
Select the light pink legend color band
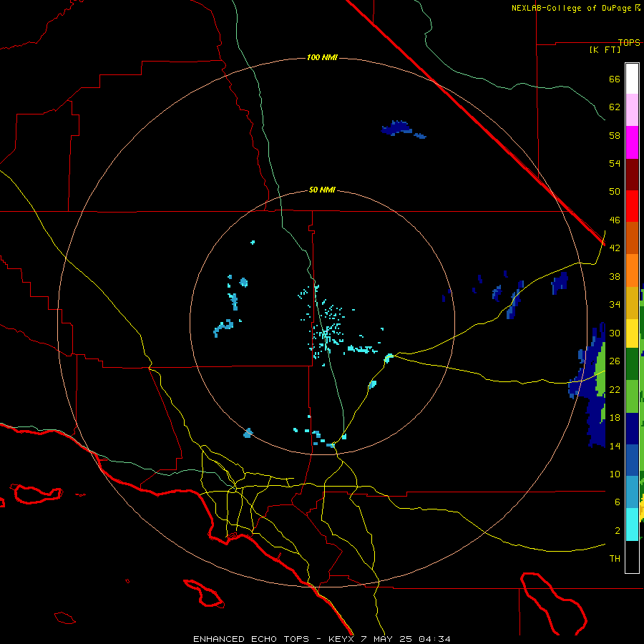pyautogui.click(x=632, y=109)
